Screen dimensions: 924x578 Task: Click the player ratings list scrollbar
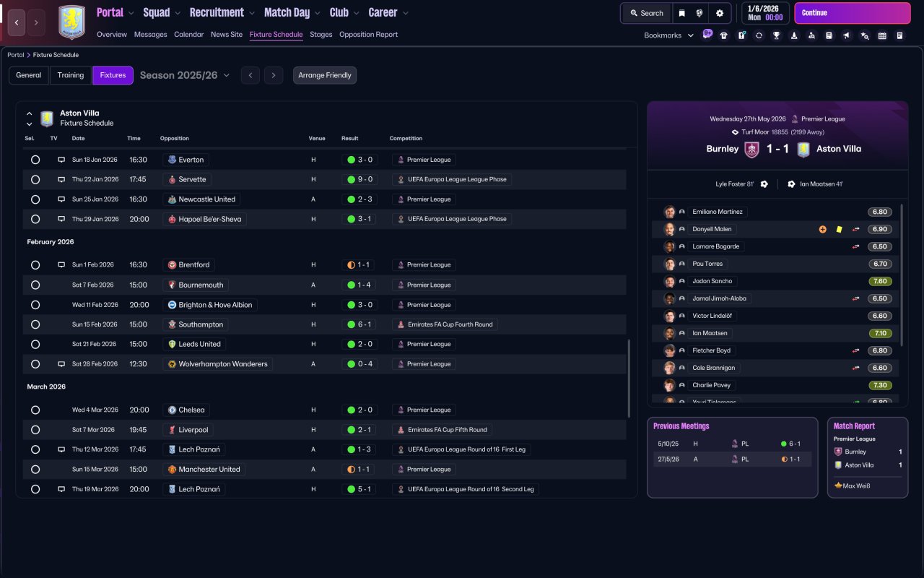pyautogui.click(x=902, y=275)
